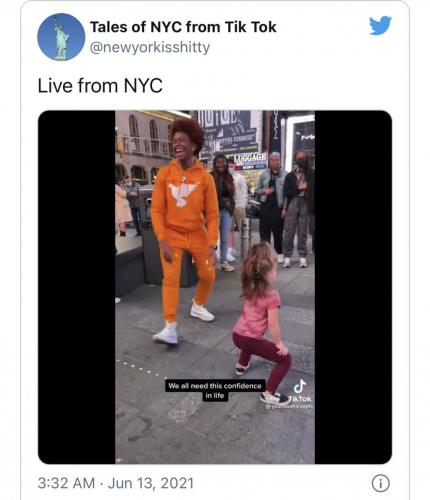This screenshot has height=500, width=430.
Task: Click the Statue of Liberty profile avatar
Action: tap(61, 37)
